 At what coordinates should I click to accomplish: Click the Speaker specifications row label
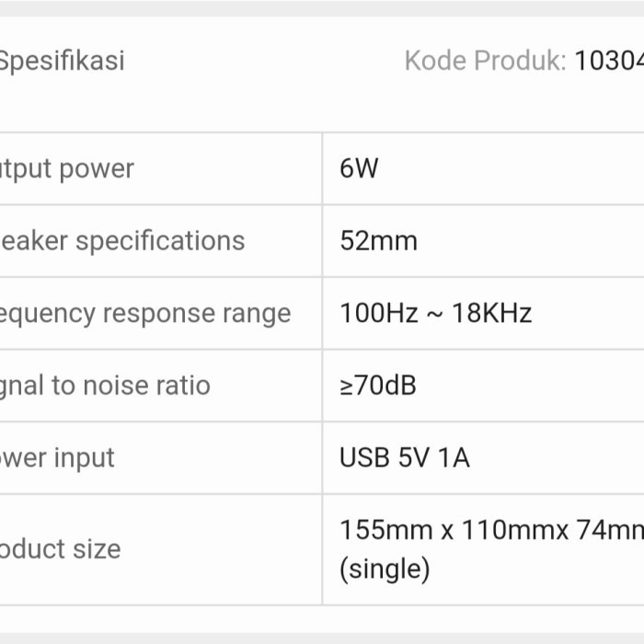[121, 241]
